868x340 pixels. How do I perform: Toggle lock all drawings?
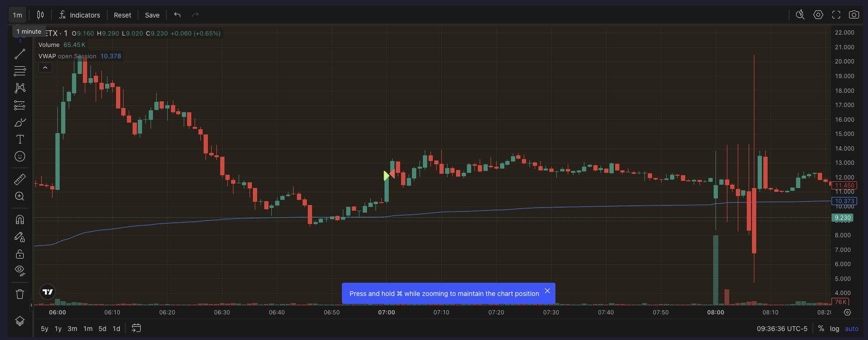pos(20,254)
